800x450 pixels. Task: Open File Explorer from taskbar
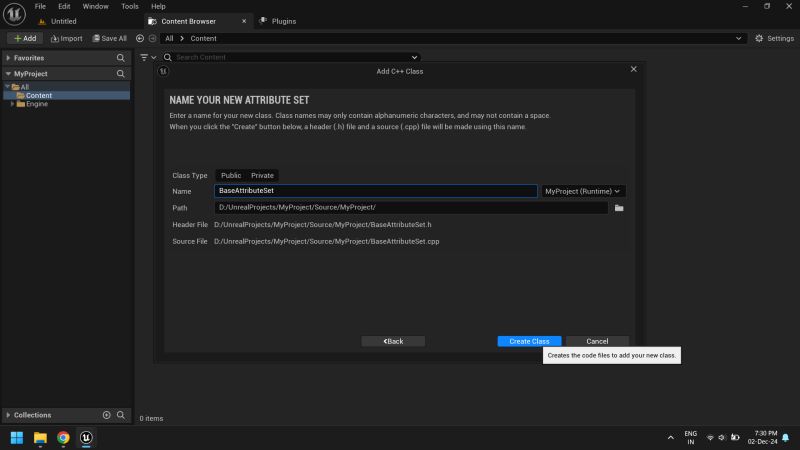coord(40,438)
